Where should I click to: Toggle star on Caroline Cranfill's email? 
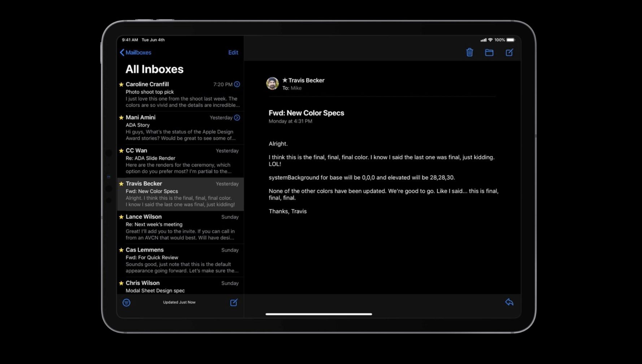click(x=121, y=84)
